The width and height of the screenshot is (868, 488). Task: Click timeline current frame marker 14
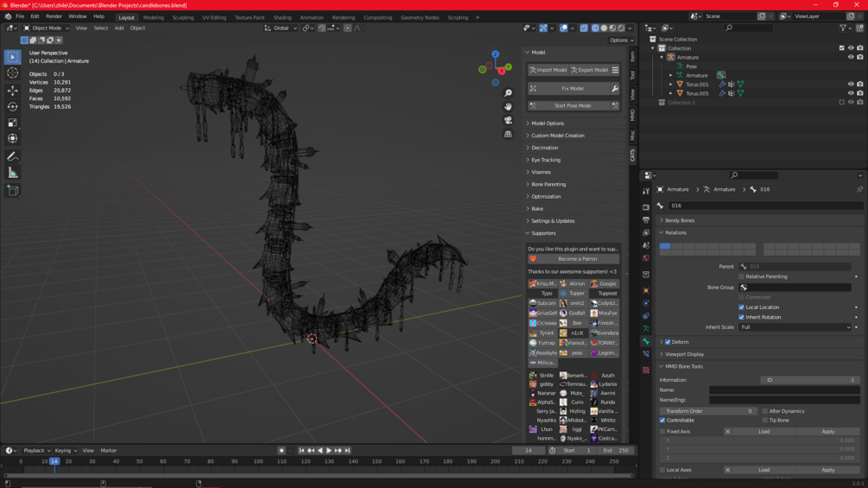click(x=54, y=461)
